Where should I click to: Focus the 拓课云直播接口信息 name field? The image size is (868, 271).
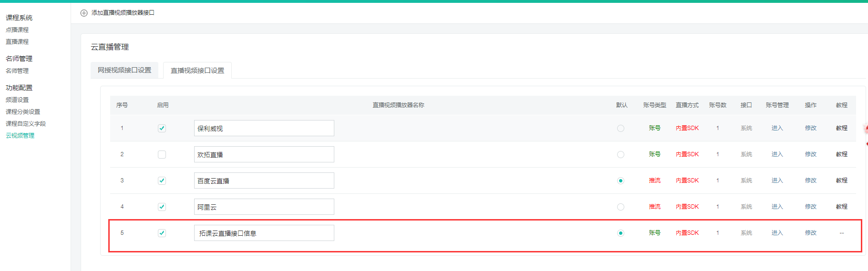pos(264,233)
